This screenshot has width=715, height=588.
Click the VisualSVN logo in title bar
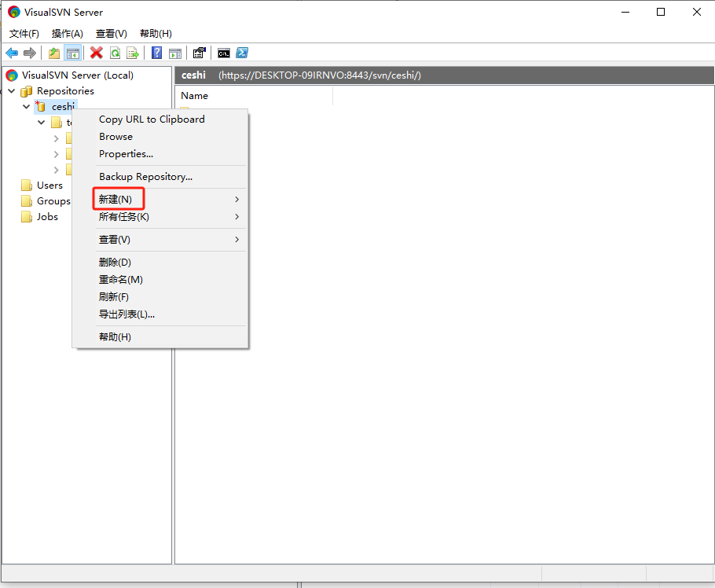point(14,13)
